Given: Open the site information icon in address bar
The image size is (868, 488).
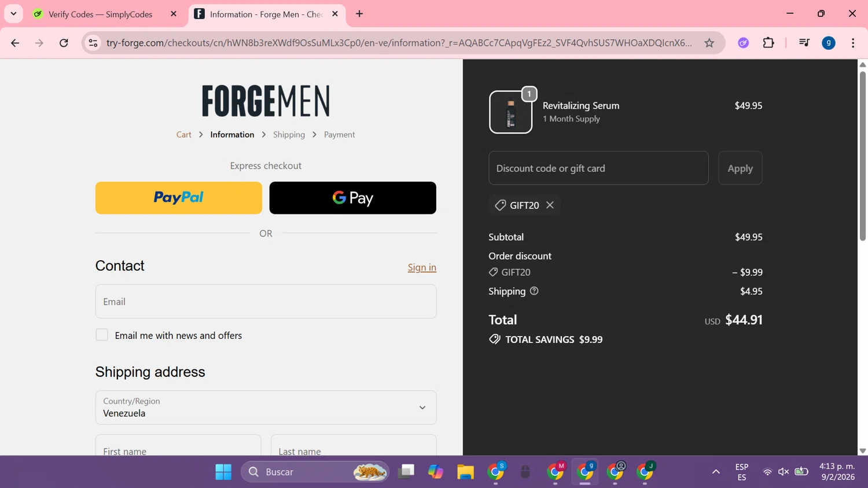Looking at the screenshot, I should click(93, 43).
